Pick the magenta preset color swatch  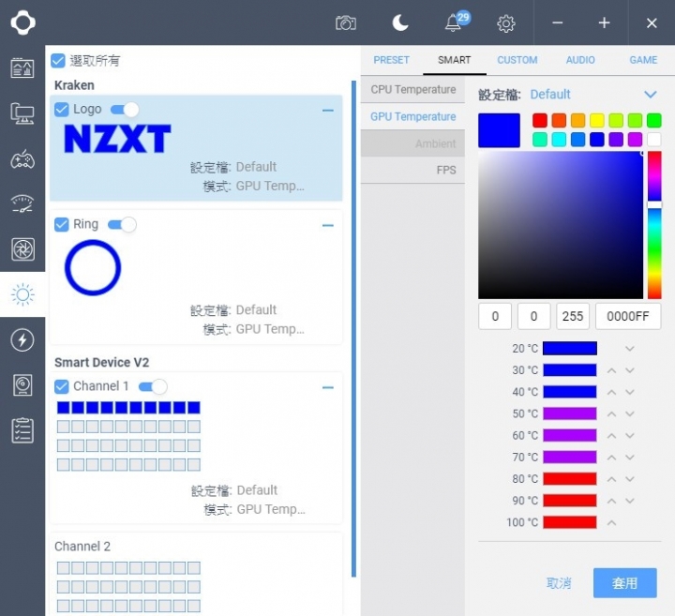(x=635, y=140)
